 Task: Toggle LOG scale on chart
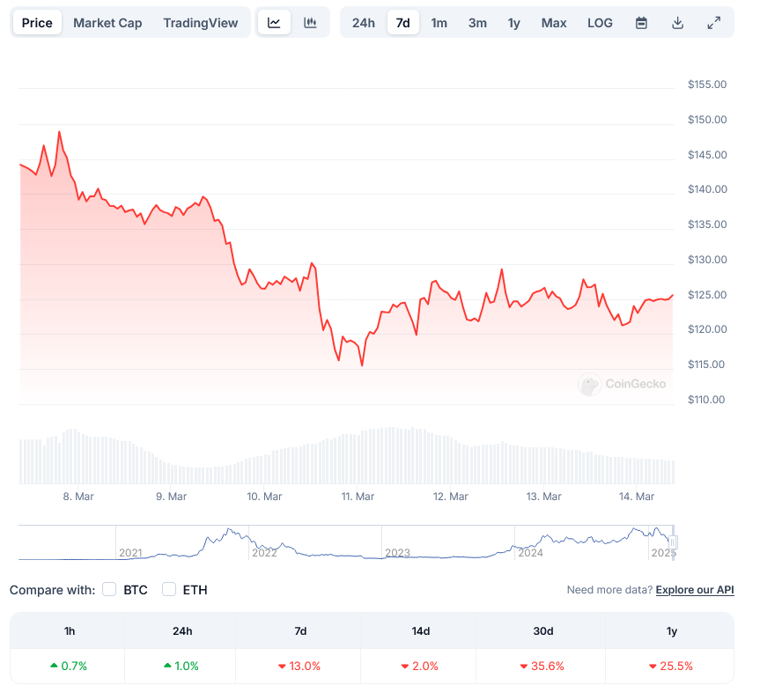[600, 23]
